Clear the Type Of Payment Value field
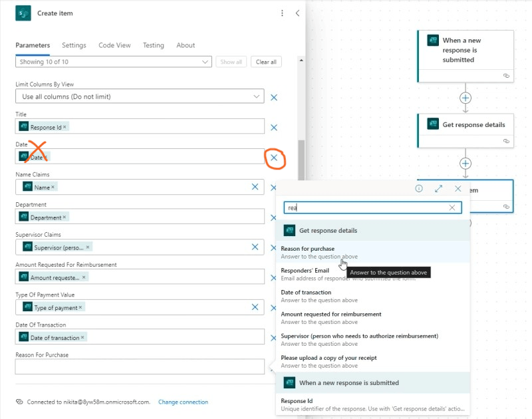The image size is (532, 419). pos(255,307)
